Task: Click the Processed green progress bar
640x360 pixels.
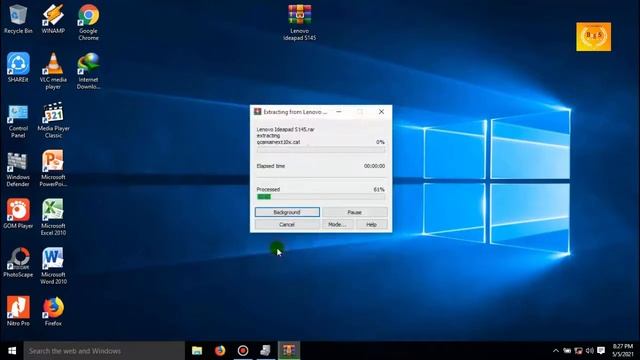Action: (321, 197)
